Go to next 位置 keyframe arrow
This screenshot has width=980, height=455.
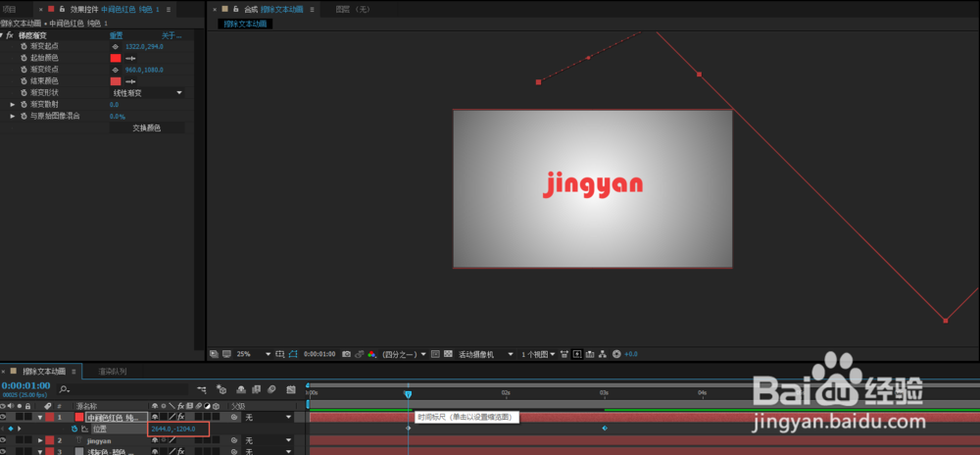(19, 429)
